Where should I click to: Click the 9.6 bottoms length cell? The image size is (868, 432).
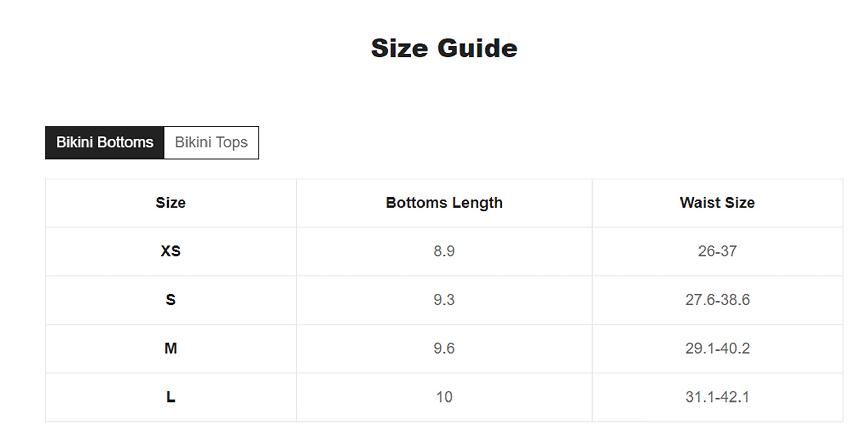[x=444, y=349]
